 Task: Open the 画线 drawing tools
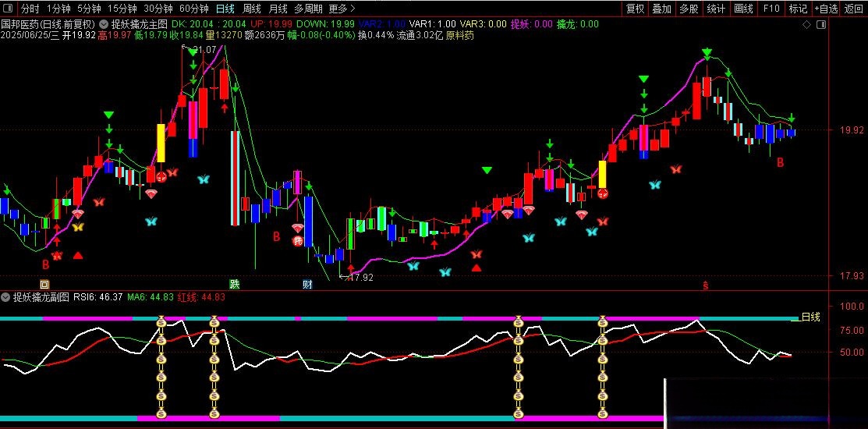point(743,9)
